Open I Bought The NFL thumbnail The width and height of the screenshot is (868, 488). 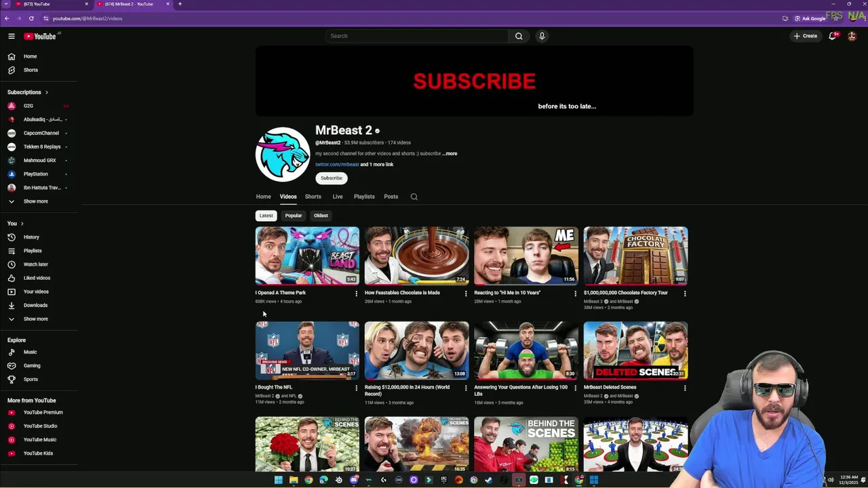click(307, 350)
